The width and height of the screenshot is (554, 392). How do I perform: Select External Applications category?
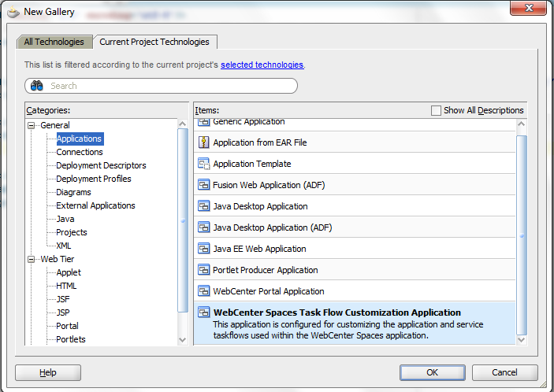(95, 205)
